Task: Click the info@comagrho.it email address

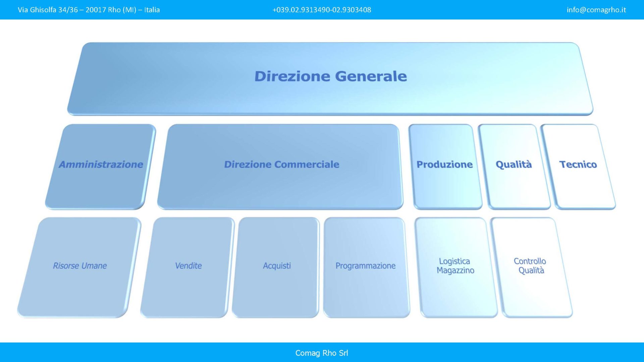Action: click(596, 10)
